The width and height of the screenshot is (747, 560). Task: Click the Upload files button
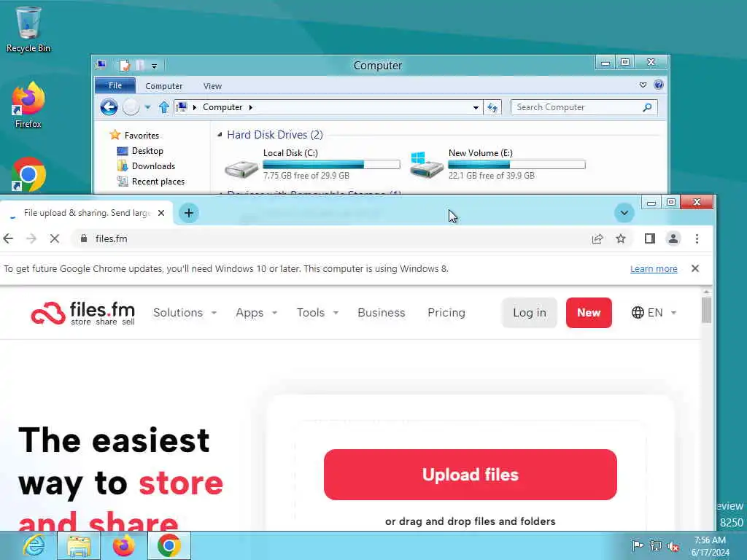(x=471, y=475)
